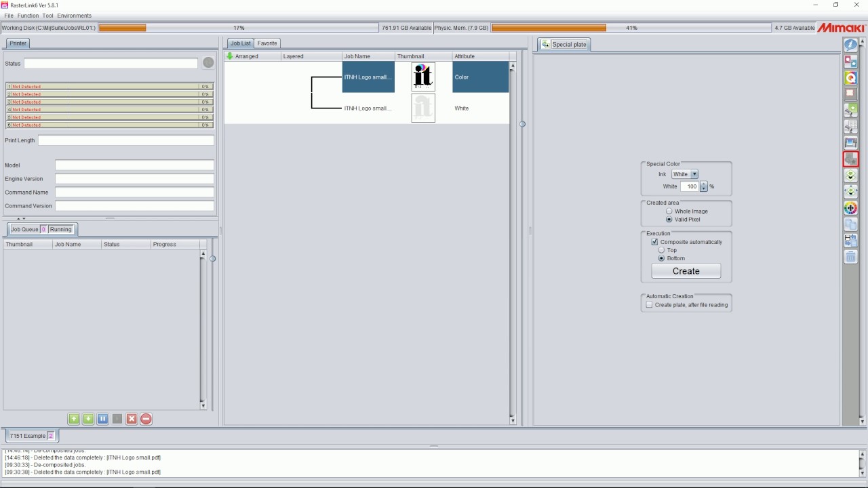Click the Print Length input field
This screenshot has width=868, height=488.
tap(125, 140)
